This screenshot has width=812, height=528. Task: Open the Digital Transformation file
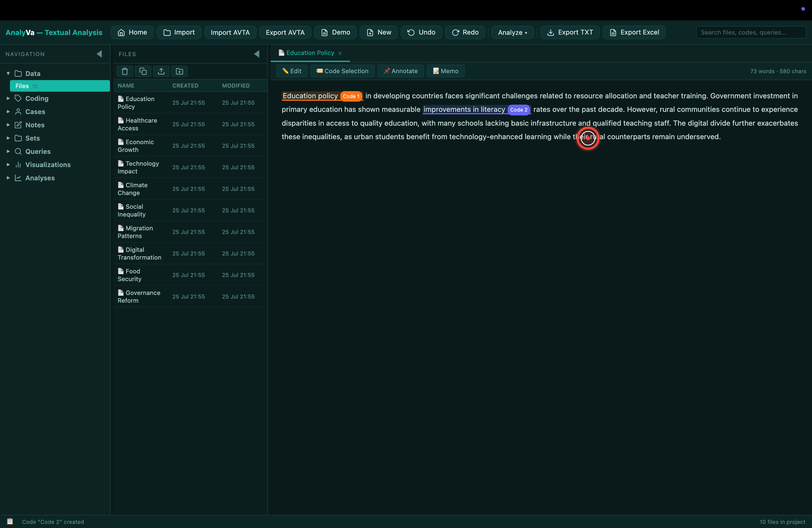click(190, 253)
